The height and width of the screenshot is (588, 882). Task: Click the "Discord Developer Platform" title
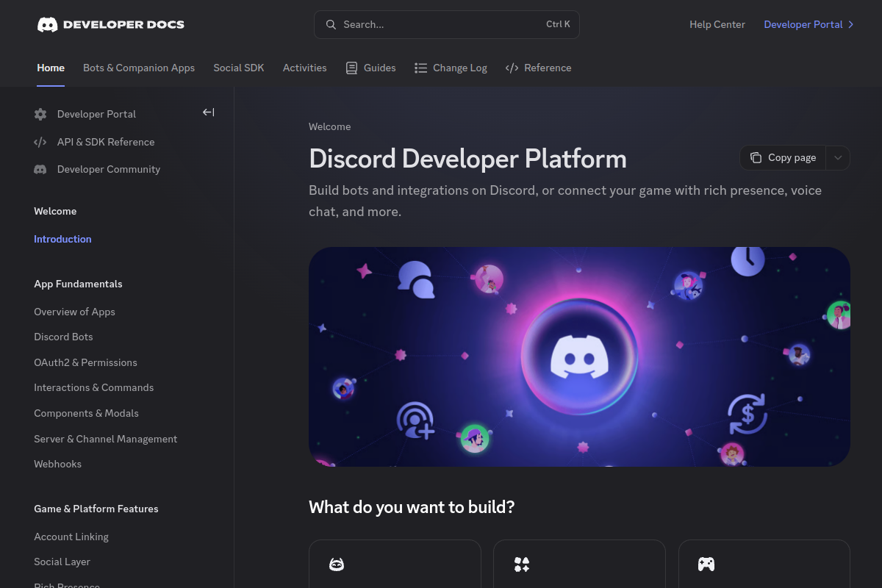(467, 159)
